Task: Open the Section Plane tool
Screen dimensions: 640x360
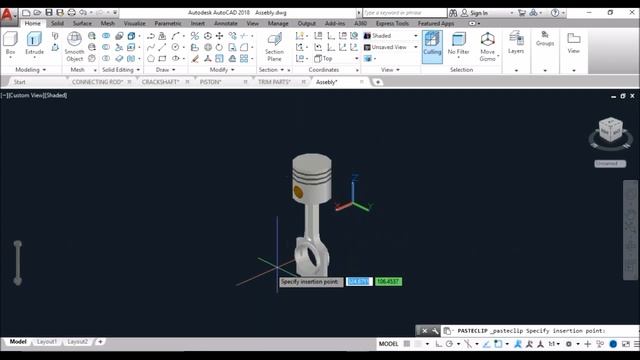Action: pyautogui.click(x=274, y=47)
